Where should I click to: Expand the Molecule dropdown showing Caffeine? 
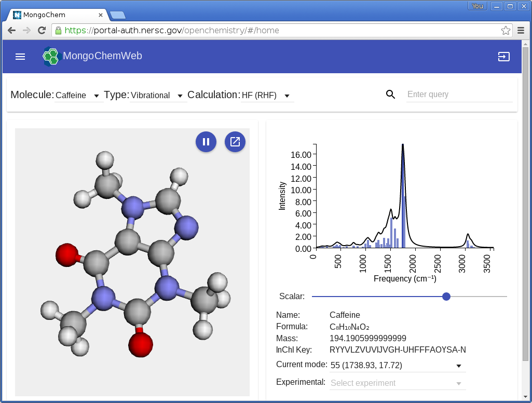[78, 96]
